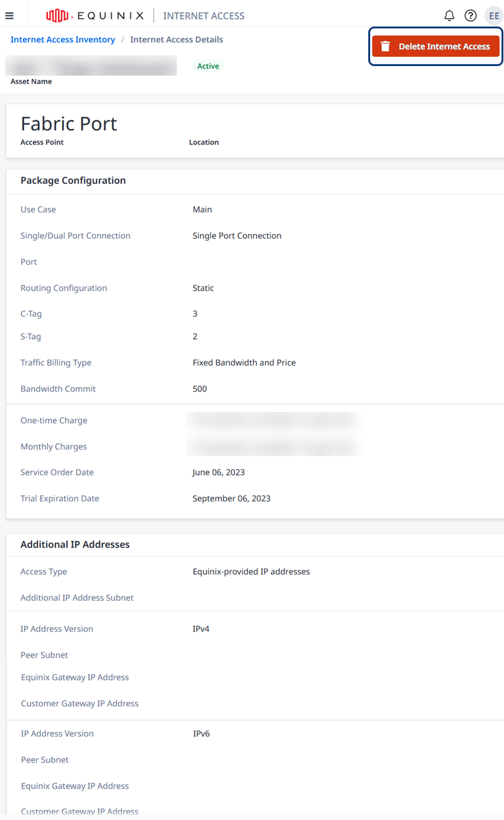Click the Package Configuration section title
The image size is (504, 820).
[x=73, y=180]
